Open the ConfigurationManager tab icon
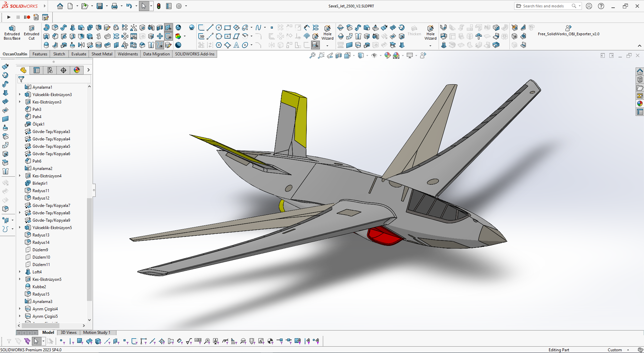This screenshot has width=644, height=353. click(x=50, y=70)
